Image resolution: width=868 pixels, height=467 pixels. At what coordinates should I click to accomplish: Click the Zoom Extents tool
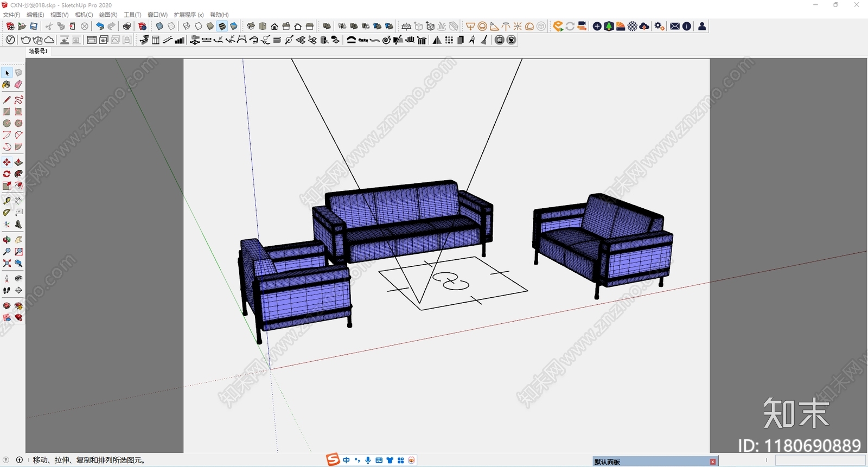click(7, 264)
